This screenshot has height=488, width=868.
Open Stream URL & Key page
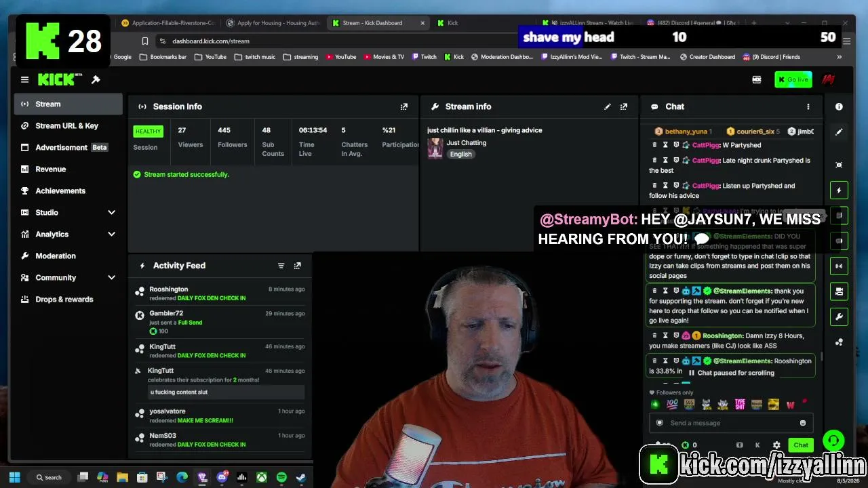click(68, 126)
